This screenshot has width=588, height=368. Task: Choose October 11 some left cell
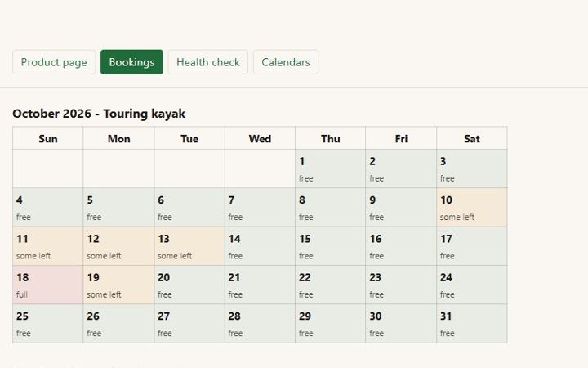click(x=47, y=246)
